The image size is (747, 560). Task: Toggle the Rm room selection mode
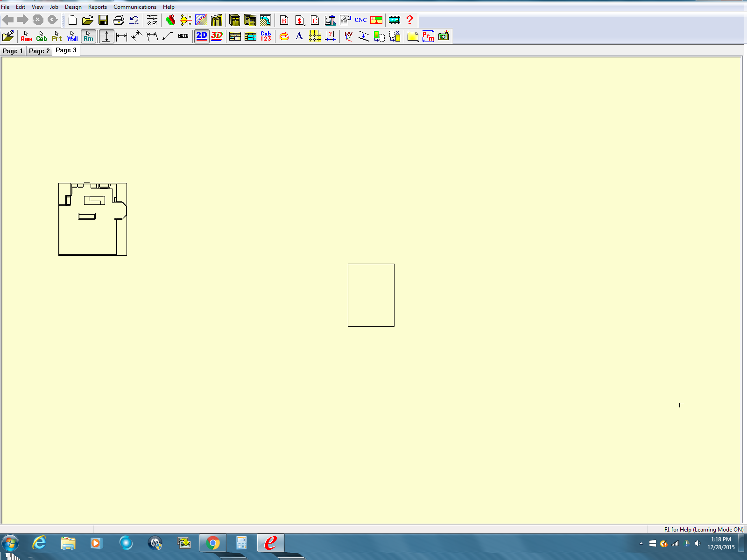coord(88,36)
